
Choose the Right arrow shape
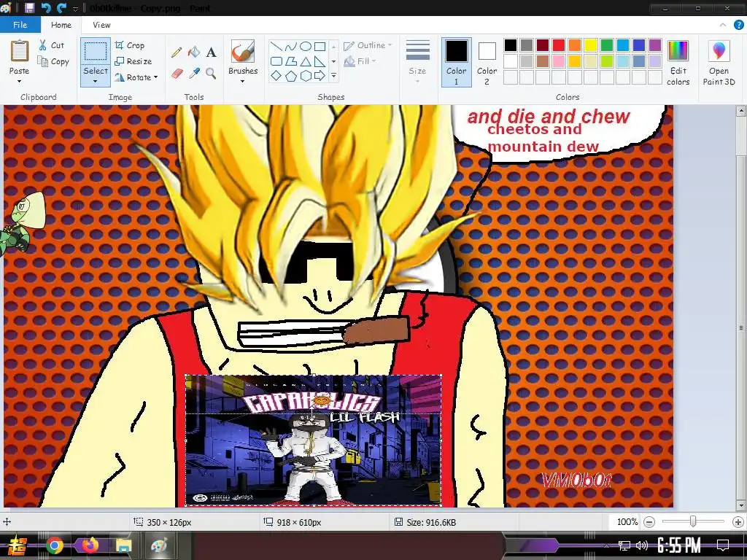pyautogui.click(x=320, y=75)
